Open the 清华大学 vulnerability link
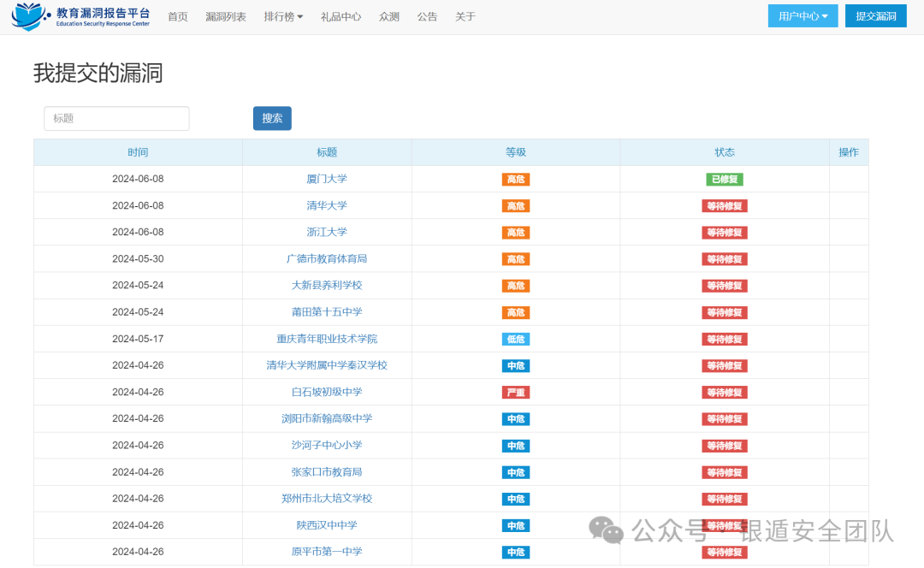This screenshot has width=924, height=568. [x=327, y=205]
